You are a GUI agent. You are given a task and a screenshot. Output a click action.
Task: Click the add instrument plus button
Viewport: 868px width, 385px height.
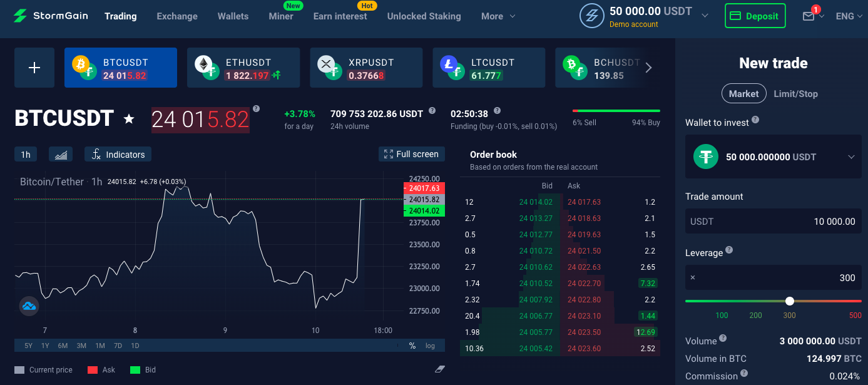34,68
